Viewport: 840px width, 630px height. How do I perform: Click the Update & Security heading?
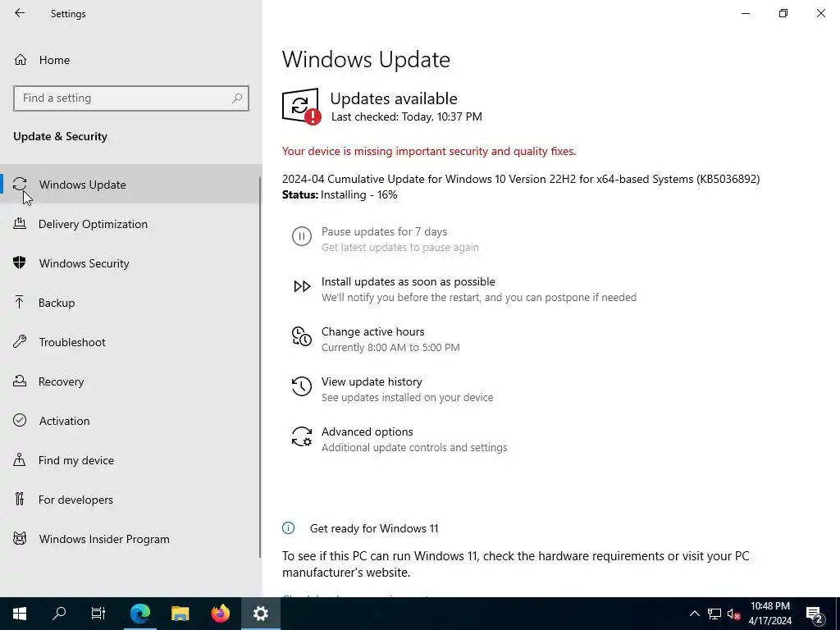point(60,136)
